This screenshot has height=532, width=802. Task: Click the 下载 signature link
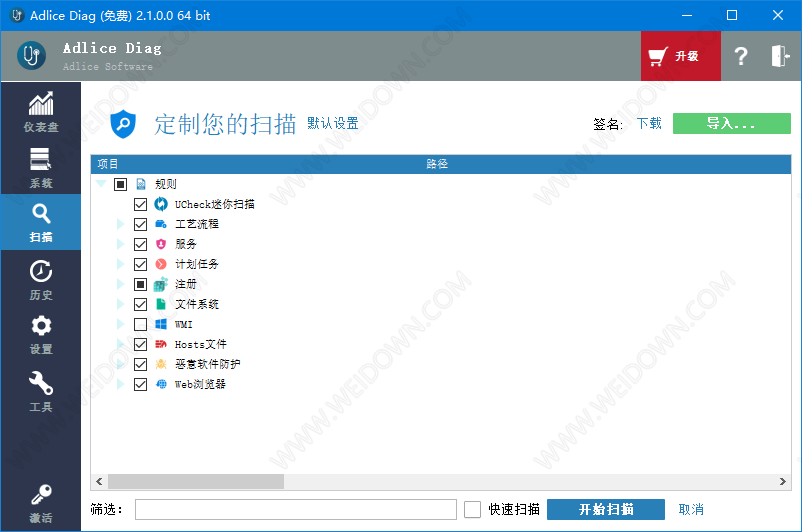649,123
